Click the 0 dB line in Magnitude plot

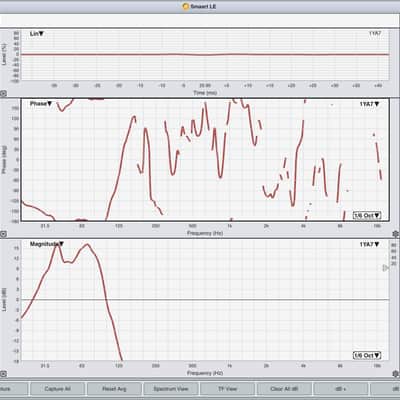click(205, 300)
